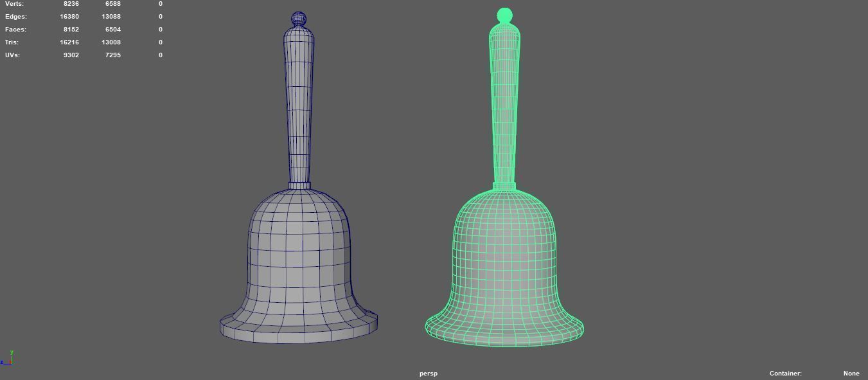Click the zero in the Tris row
868x380 pixels.
(161, 42)
